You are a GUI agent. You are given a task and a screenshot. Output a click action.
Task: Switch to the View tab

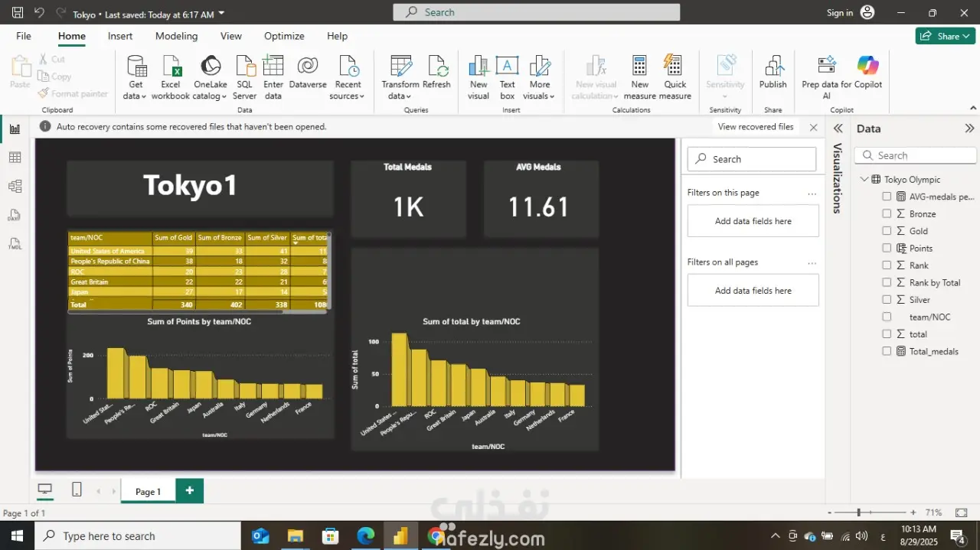pos(231,36)
